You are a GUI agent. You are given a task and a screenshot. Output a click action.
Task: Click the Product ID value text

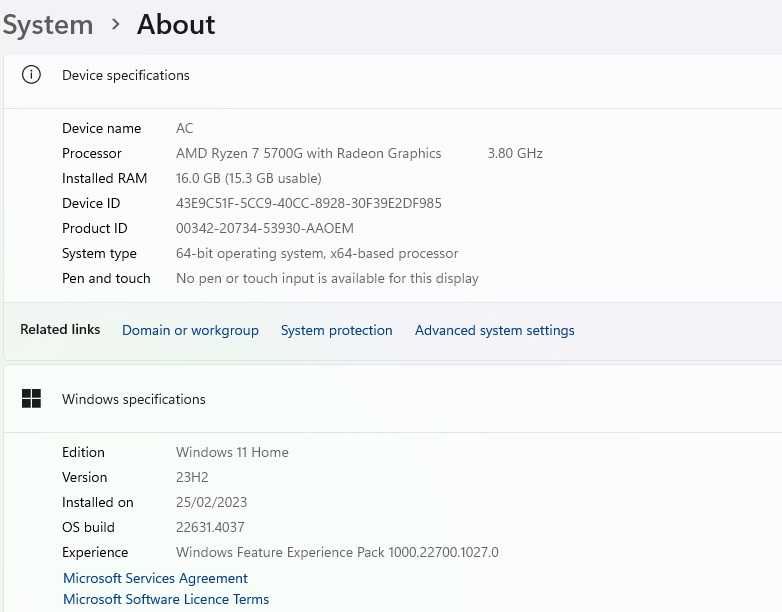coord(264,228)
